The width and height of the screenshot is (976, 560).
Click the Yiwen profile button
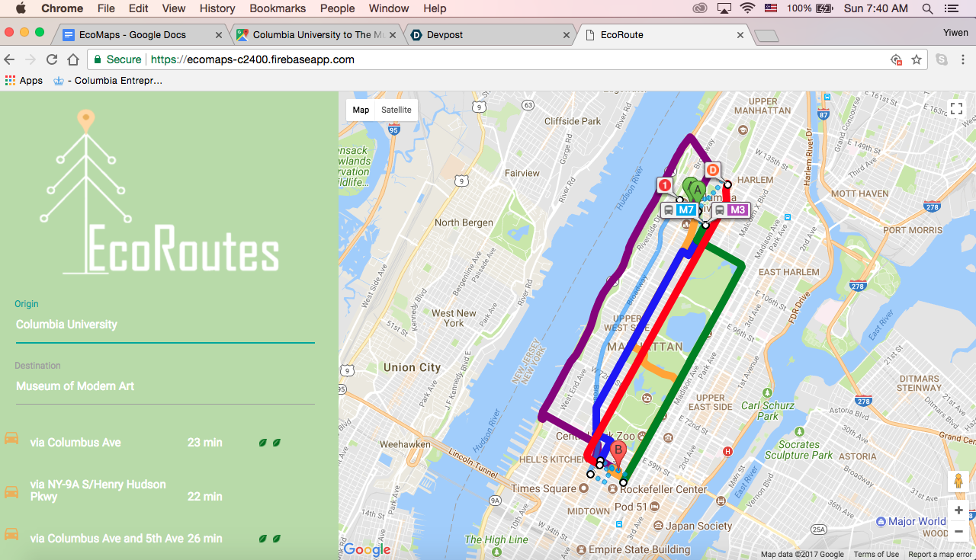coord(955,33)
